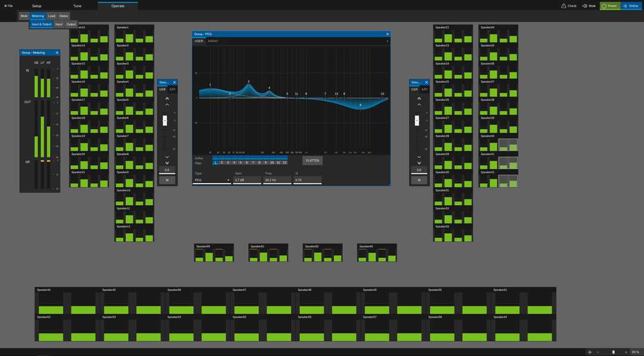Enable filter band 12 in the PEQ strip
The height and width of the screenshot is (356, 644).
284,162
